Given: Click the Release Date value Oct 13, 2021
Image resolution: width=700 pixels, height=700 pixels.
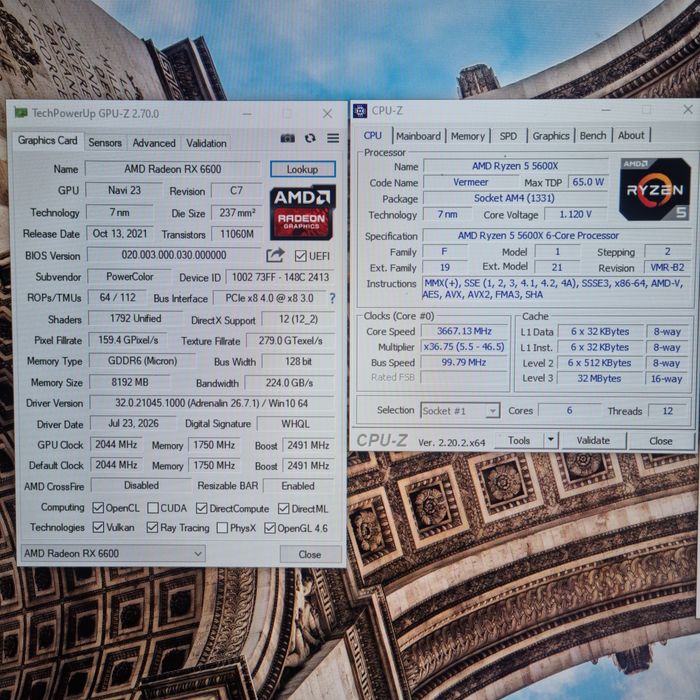Looking at the screenshot, I should 120,233.
